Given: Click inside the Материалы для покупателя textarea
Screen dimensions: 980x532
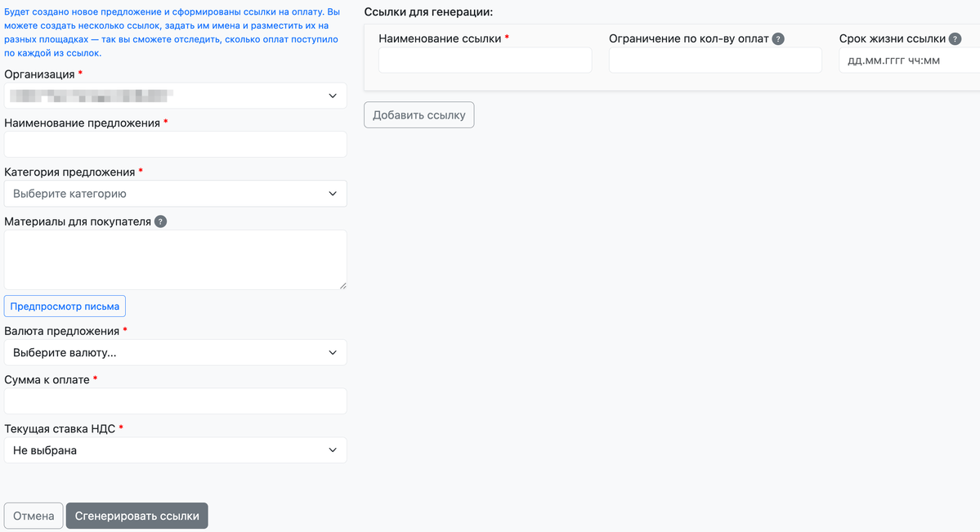Looking at the screenshot, I should tap(175, 259).
